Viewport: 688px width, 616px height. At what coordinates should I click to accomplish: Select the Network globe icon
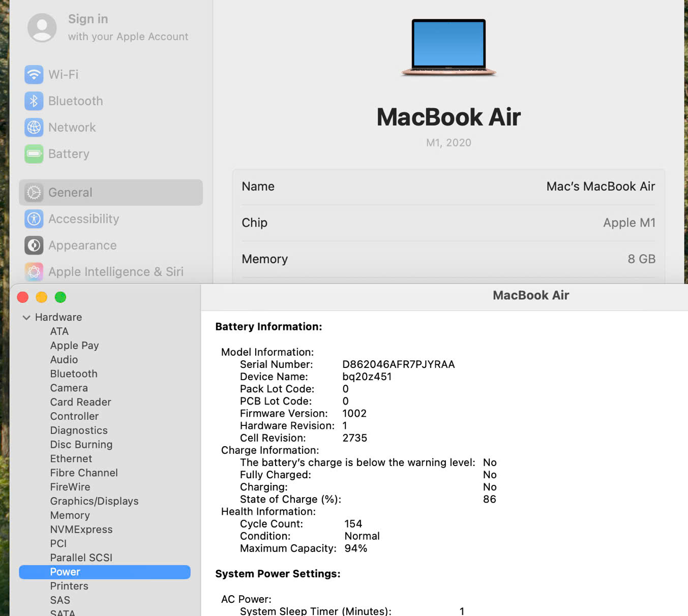[x=34, y=128]
